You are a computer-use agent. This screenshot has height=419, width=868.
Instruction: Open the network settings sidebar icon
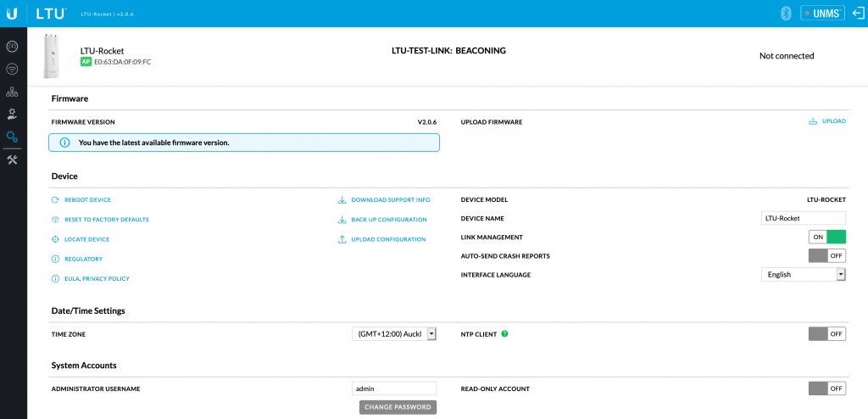point(12,92)
